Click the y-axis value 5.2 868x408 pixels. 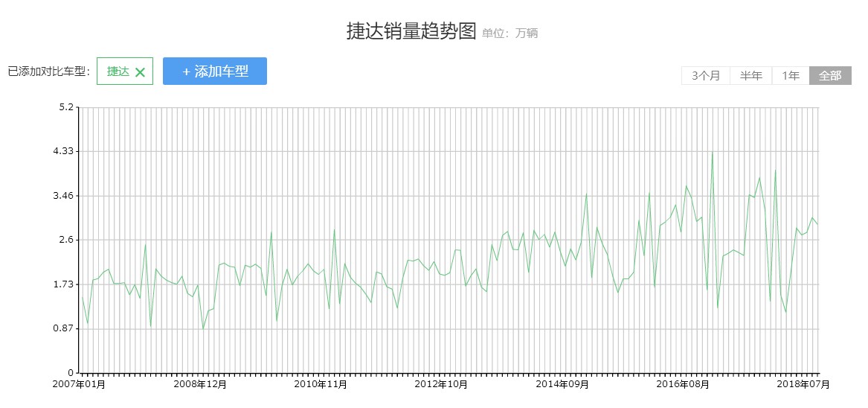point(66,107)
